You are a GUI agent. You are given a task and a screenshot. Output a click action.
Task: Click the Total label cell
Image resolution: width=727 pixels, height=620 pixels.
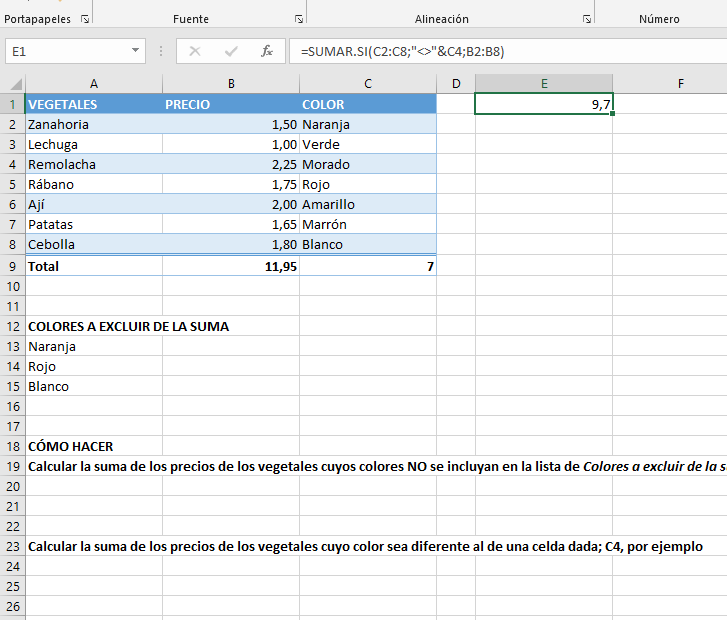tap(94, 266)
